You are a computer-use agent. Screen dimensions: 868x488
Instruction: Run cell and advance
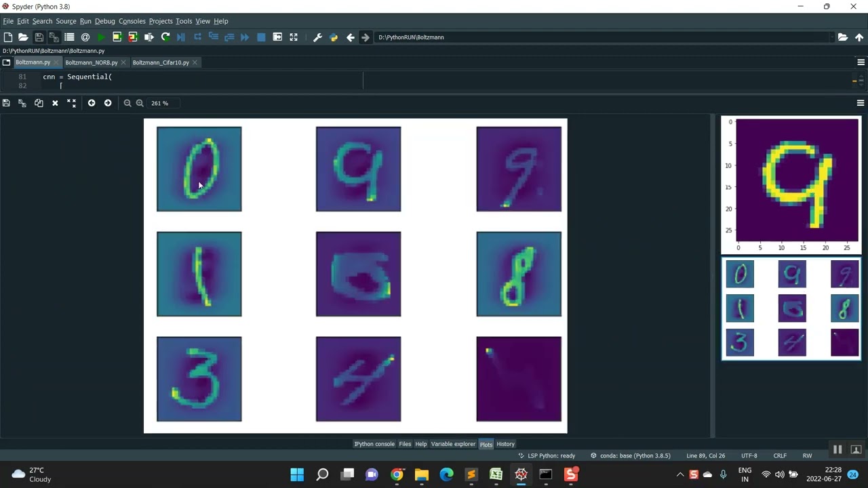[133, 37]
